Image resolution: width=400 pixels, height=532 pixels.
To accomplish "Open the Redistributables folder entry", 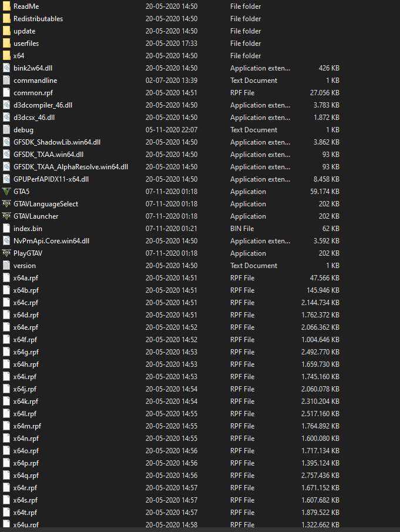I will (38, 19).
